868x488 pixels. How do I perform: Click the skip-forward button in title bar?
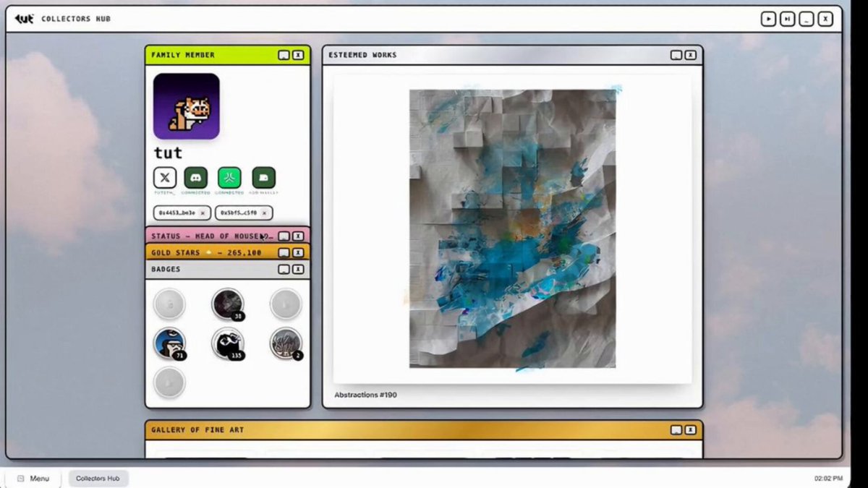[x=787, y=20]
